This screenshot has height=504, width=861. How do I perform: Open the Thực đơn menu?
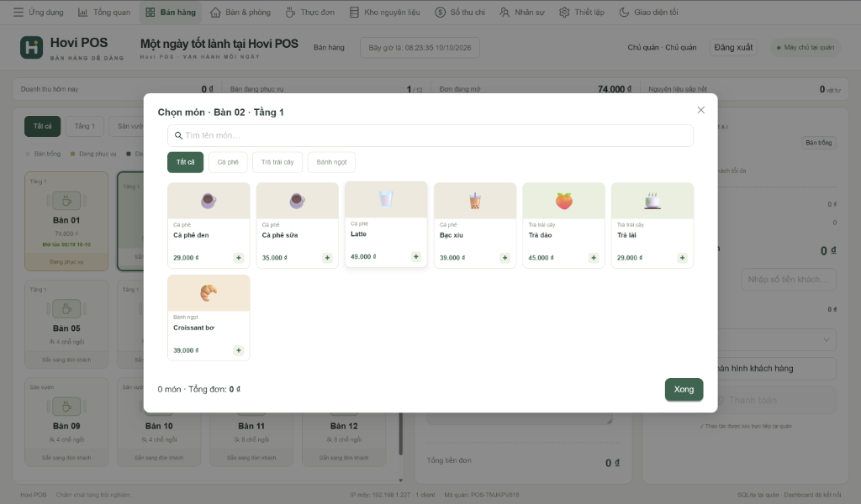[x=310, y=12]
